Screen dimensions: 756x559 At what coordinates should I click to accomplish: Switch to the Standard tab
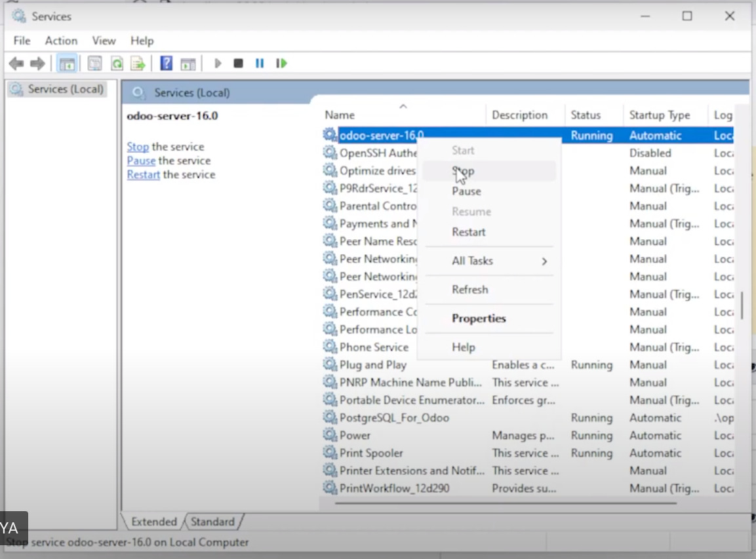212,522
